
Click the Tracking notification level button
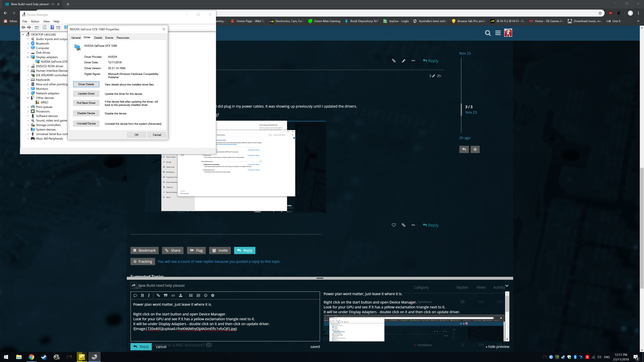(x=143, y=261)
